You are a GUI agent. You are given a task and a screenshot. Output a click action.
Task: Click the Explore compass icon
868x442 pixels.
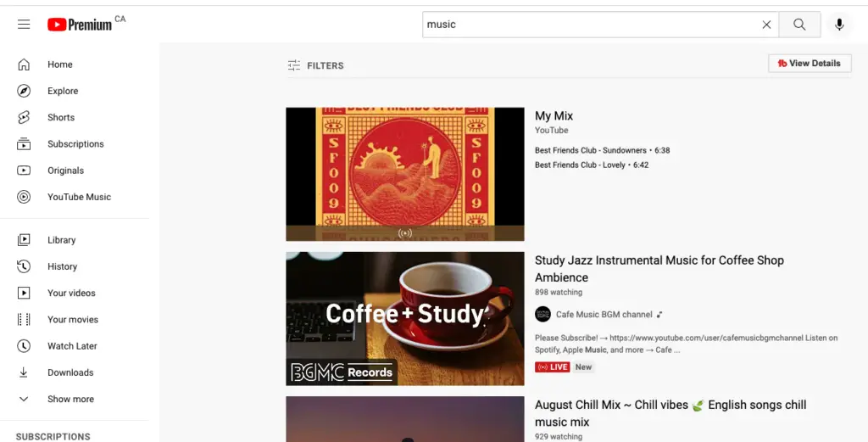click(x=24, y=91)
